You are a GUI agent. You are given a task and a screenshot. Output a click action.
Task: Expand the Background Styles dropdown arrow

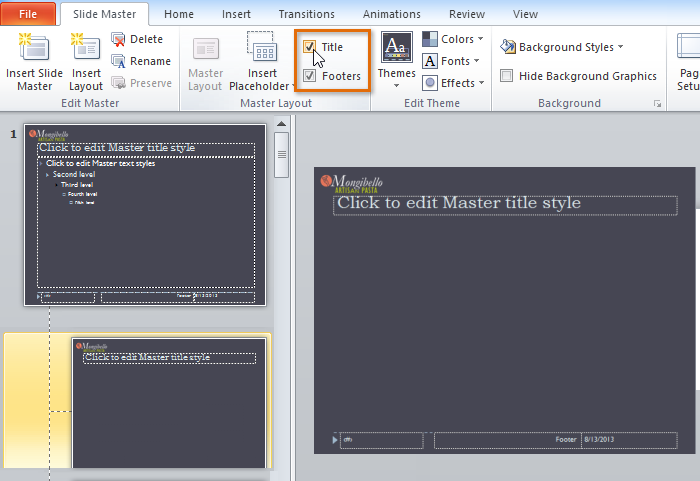pos(621,46)
